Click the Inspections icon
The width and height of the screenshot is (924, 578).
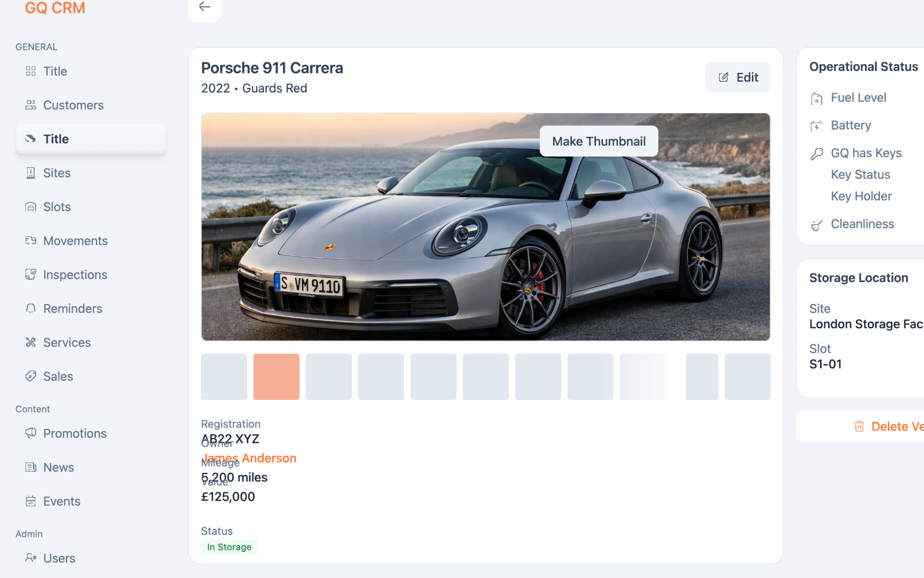(31, 275)
